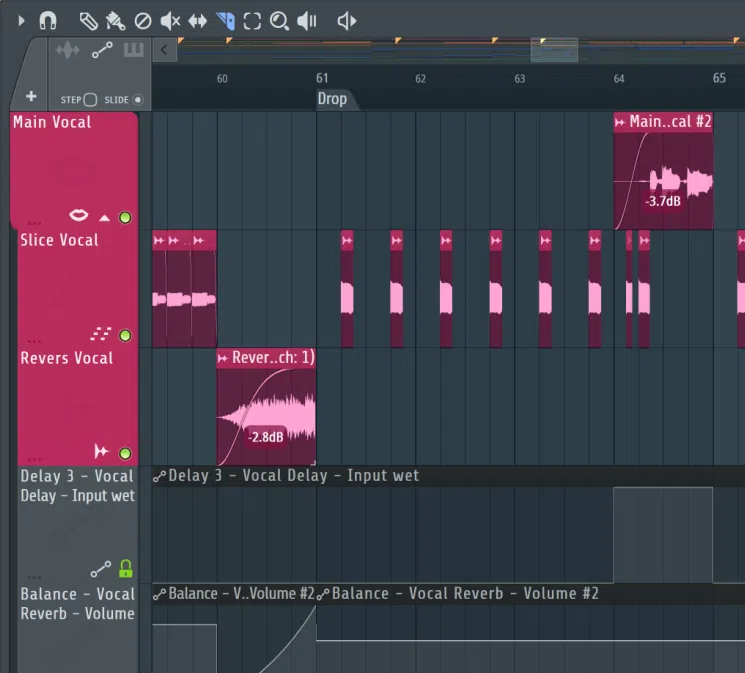Jump to bar 60 on timeline
Screen dimensions: 745x673
click(x=222, y=79)
